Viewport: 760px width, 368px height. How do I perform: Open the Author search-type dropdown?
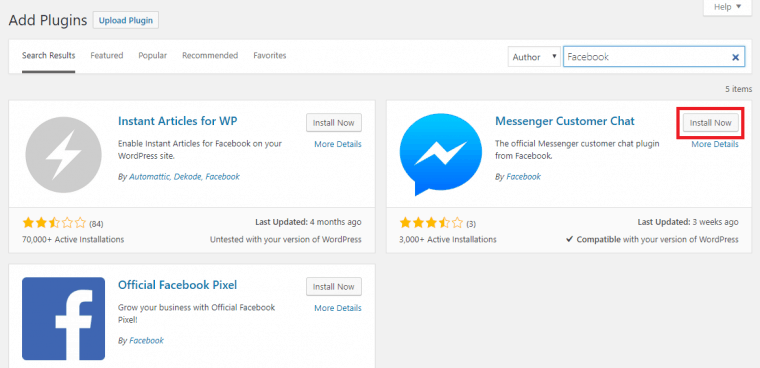[x=534, y=57]
